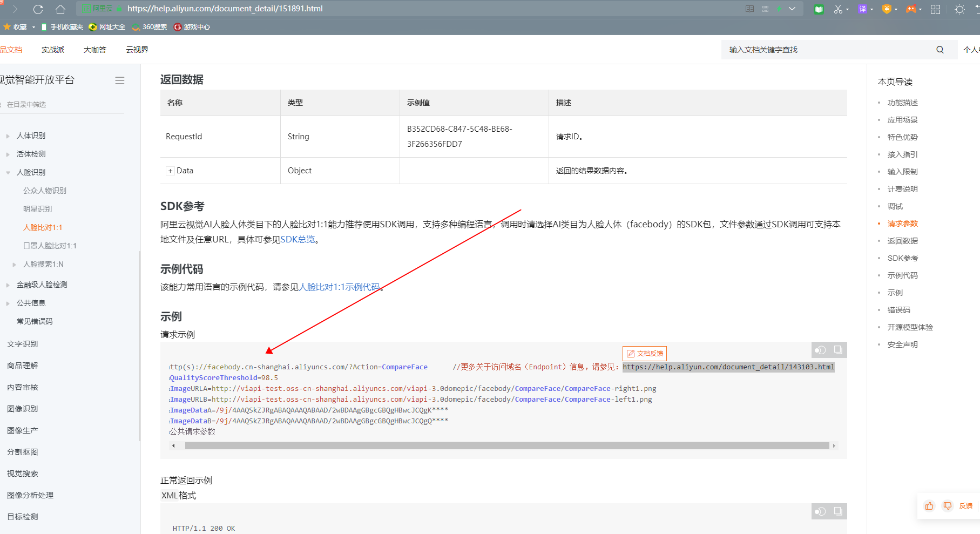
Task: Collapse 人脸识别 tree node
Action: [8, 173]
